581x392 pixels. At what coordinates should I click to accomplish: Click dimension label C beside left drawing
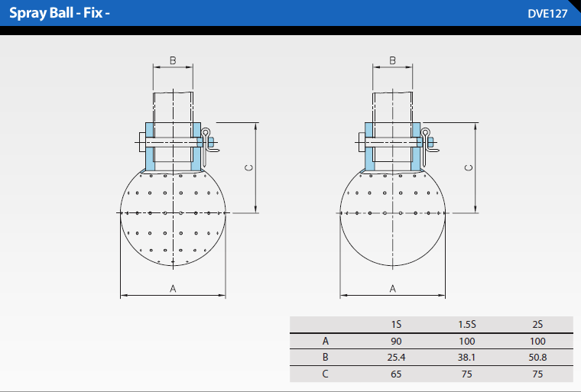[249, 168]
